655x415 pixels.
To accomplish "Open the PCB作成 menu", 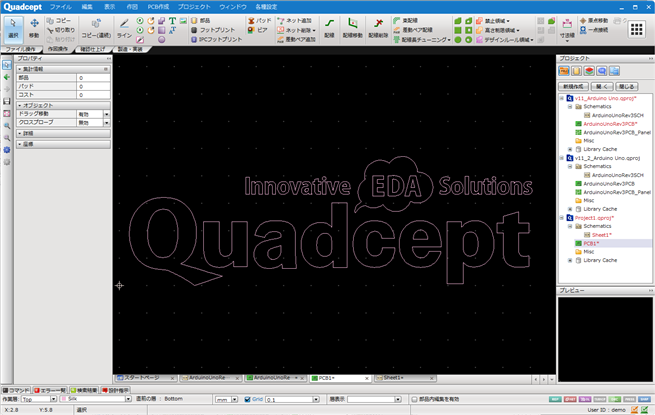I will (x=158, y=7).
